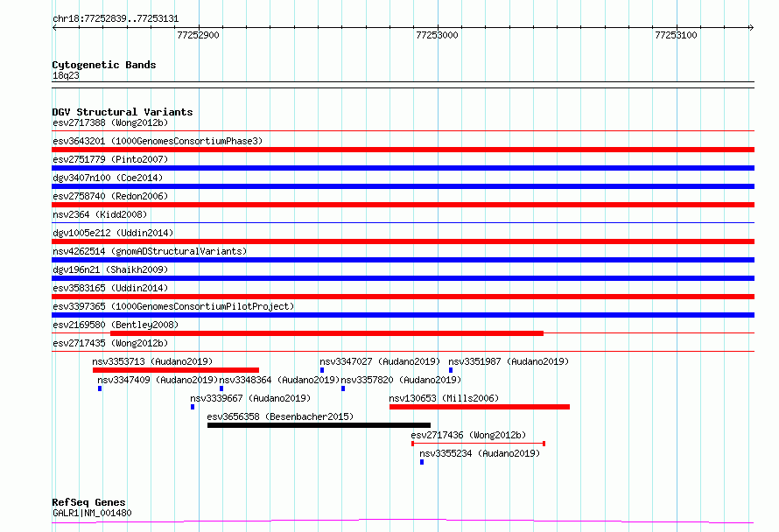Select the esv2751779 Pinto2007 blue bar
Viewport: 779px width, 532px height.
(x=403, y=168)
